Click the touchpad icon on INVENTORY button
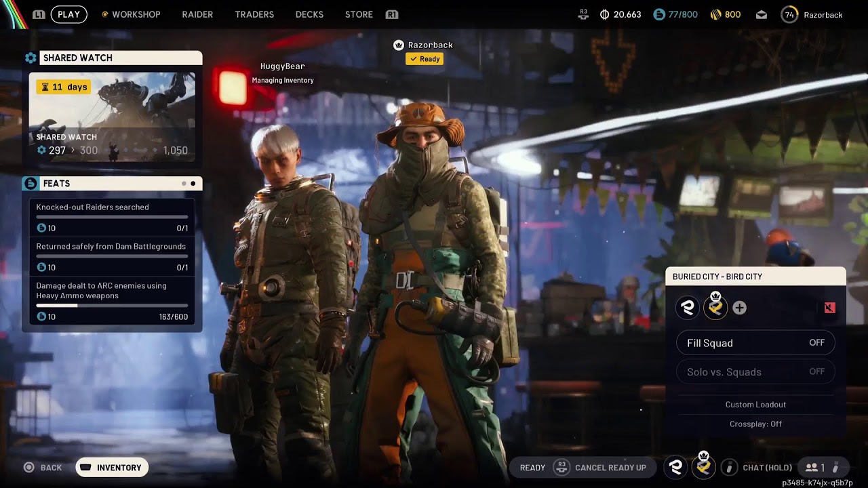The image size is (868, 488). coord(86,468)
